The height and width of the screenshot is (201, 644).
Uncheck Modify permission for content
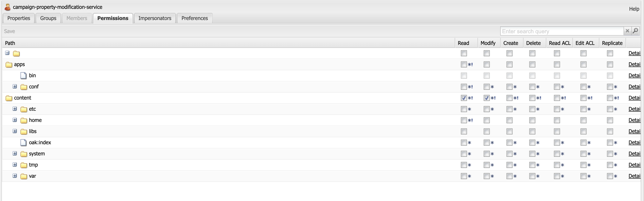coord(486,98)
